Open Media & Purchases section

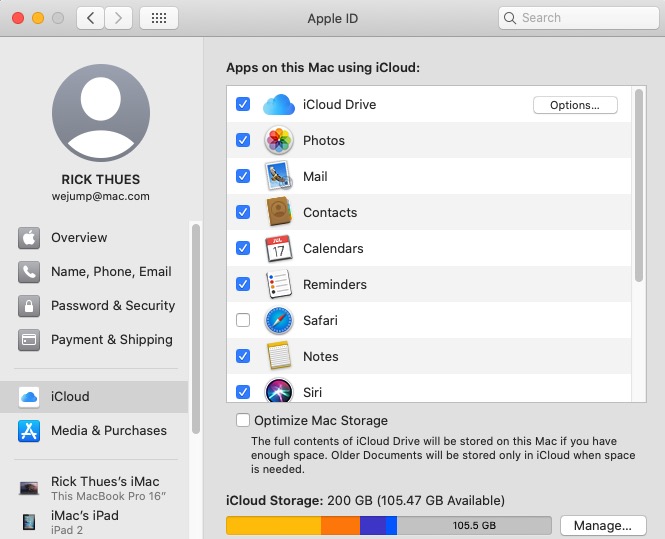(94, 431)
